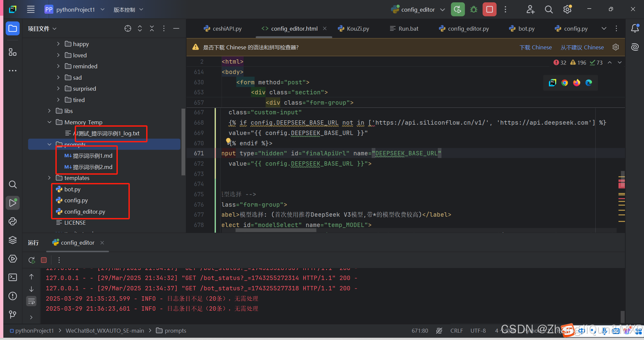The height and width of the screenshot is (340, 644).
Task: Open 提示词示例1.md file
Action: point(88,156)
